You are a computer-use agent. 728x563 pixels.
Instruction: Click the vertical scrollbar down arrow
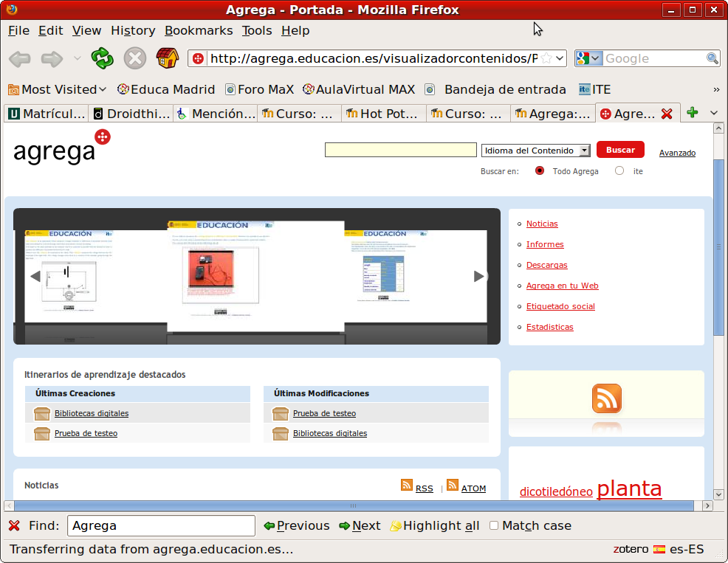(718, 494)
